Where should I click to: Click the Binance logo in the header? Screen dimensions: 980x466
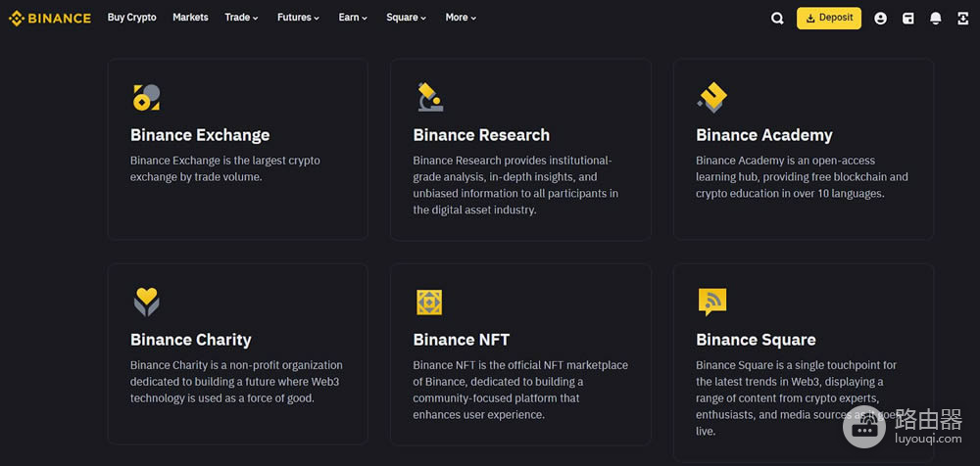tap(49, 19)
